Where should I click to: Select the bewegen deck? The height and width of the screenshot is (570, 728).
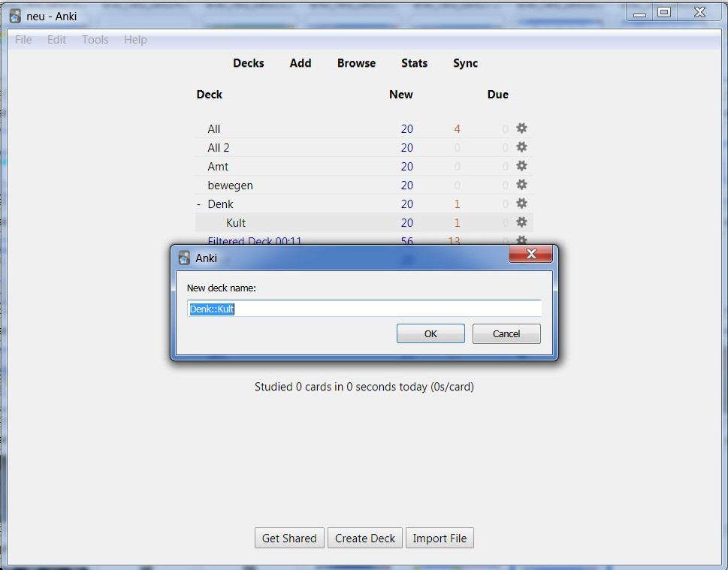click(231, 185)
